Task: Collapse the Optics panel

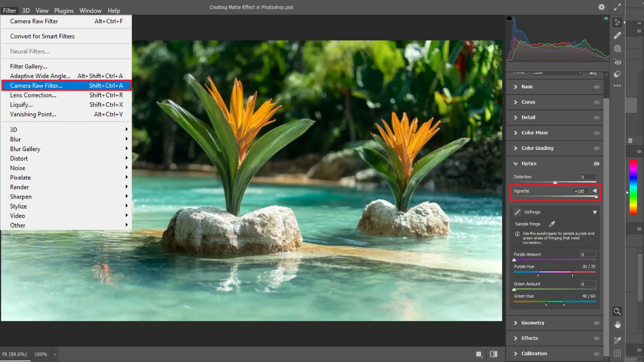Action: 515,163
